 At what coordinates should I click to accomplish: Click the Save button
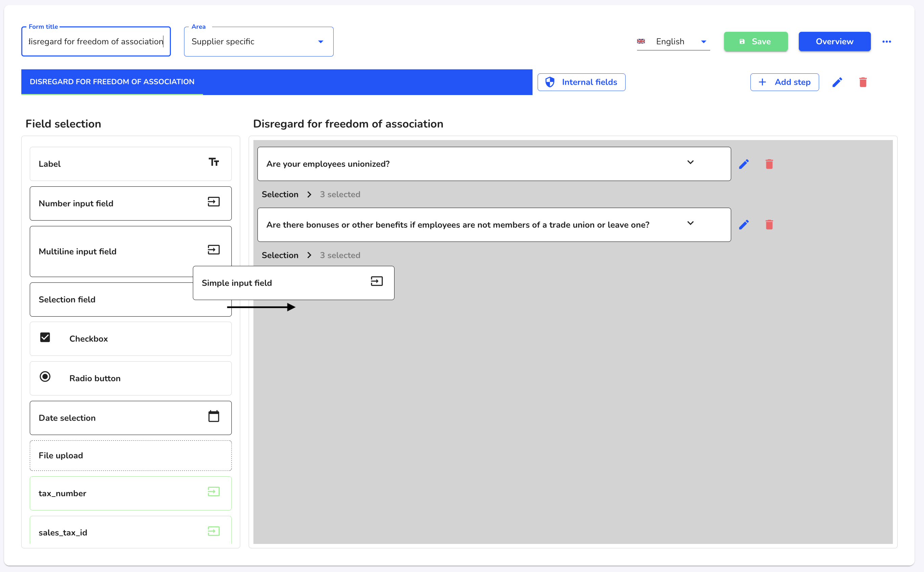pyautogui.click(x=755, y=41)
